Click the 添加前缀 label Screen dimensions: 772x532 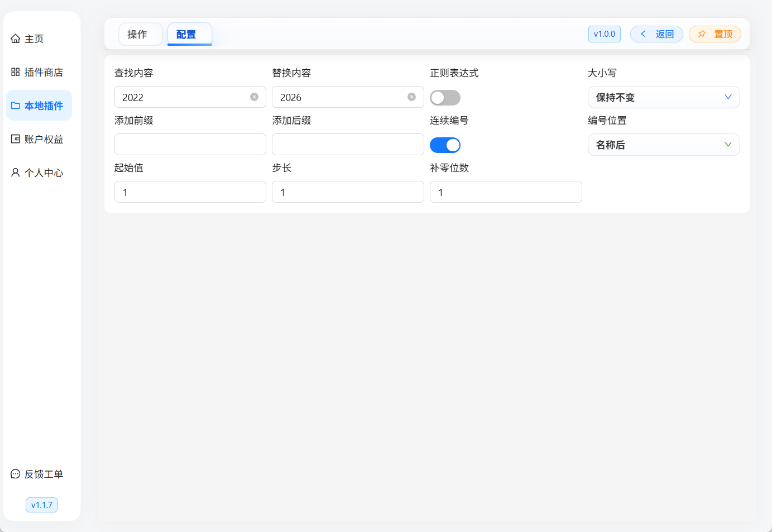click(x=134, y=121)
